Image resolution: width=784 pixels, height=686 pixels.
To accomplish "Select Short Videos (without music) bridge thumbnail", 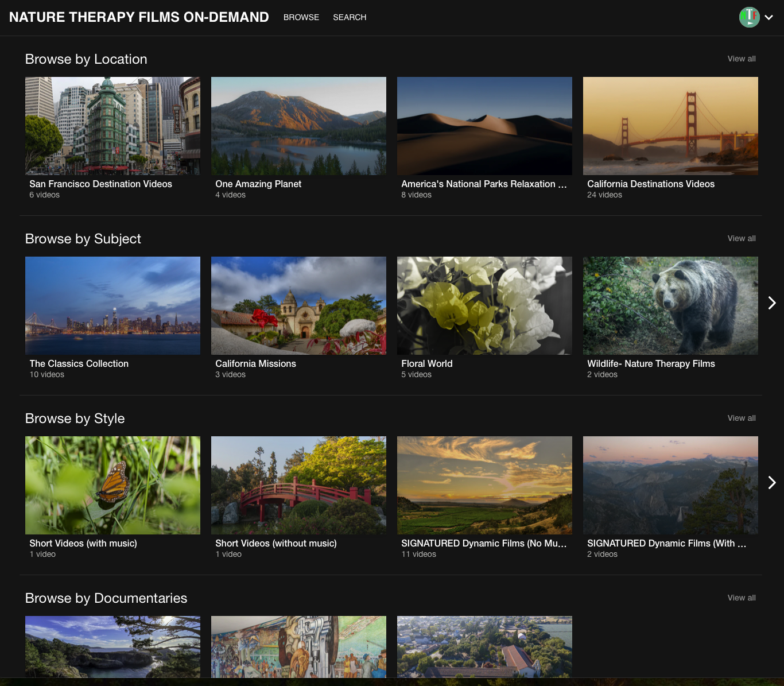I will (298, 485).
